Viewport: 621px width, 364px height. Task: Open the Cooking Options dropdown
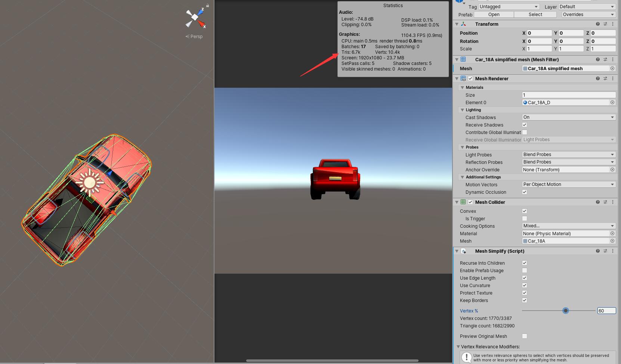(x=568, y=225)
